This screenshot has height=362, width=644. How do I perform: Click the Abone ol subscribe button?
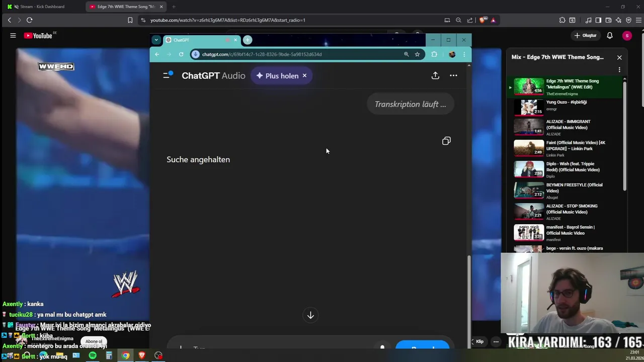pyautogui.click(x=94, y=341)
